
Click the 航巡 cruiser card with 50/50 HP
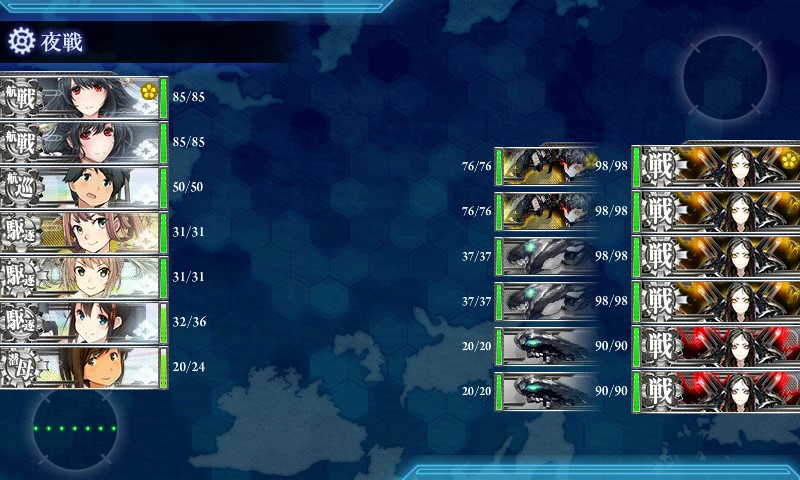(x=84, y=187)
